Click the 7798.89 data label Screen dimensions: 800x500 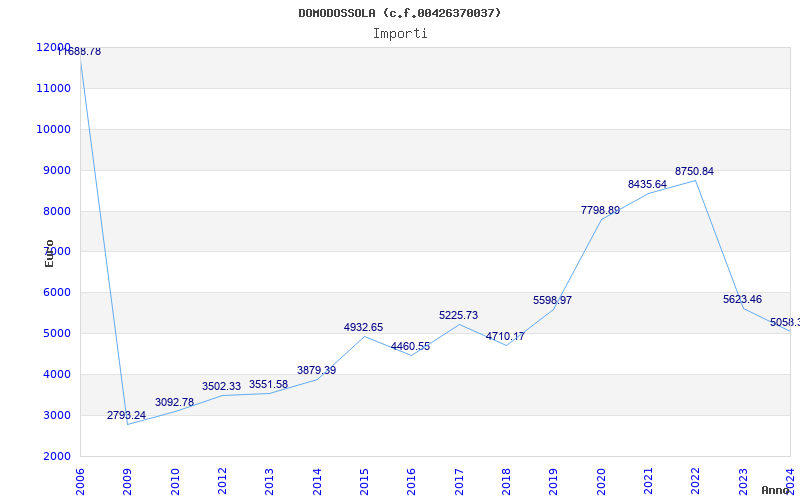601,211
